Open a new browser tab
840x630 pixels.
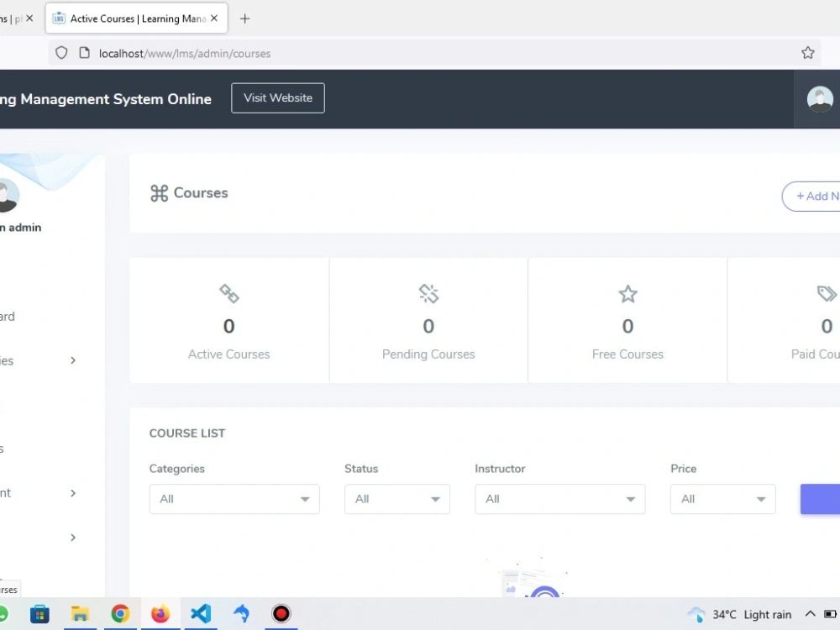tap(244, 18)
